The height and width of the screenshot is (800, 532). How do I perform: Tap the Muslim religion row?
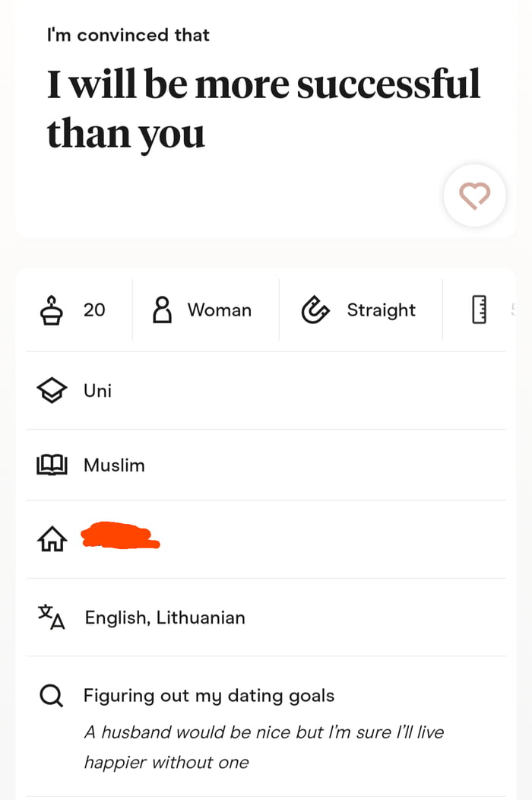(114, 465)
